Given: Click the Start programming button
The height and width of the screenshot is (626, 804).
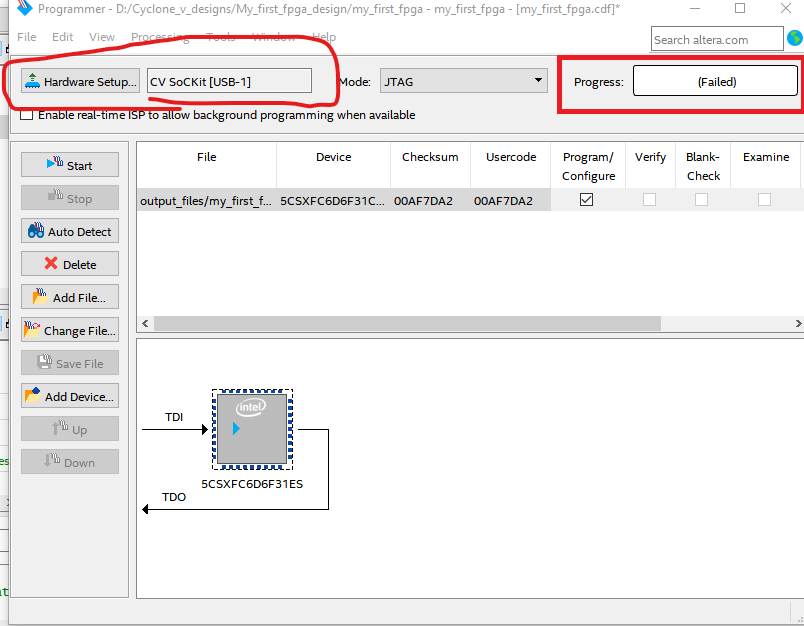Looking at the screenshot, I should 70,165.
